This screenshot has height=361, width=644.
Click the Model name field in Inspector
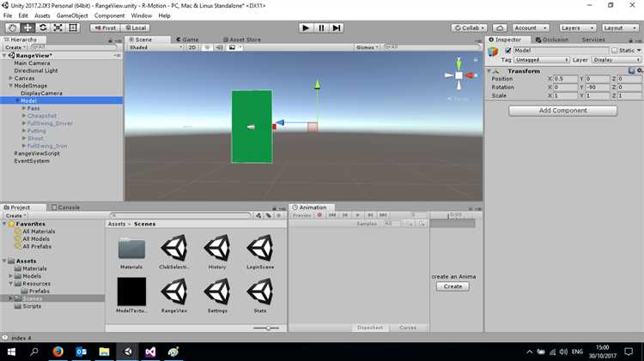561,51
